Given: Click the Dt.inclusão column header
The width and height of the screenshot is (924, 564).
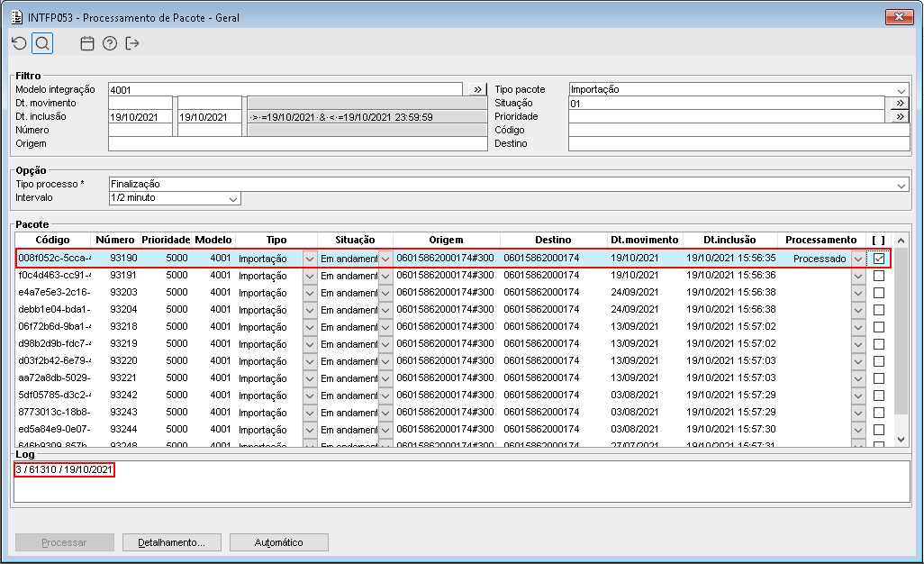Looking at the screenshot, I should pos(729,240).
